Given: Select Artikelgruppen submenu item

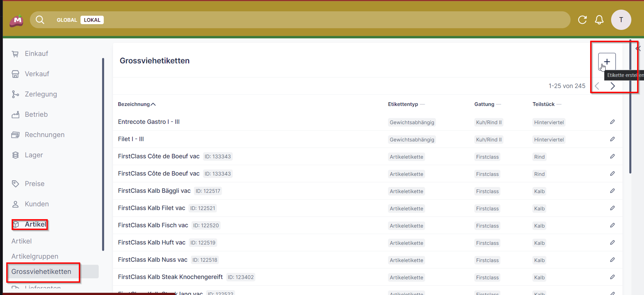Looking at the screenshot, I should point(35,256).
